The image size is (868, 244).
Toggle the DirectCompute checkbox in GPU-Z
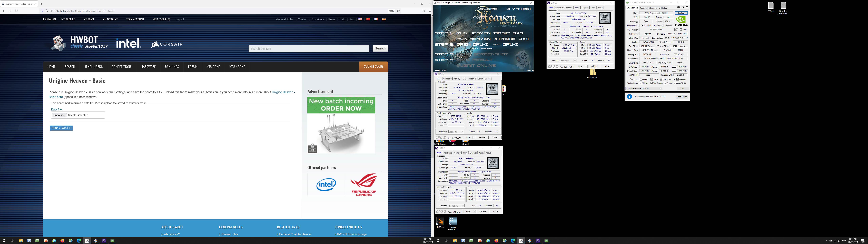pos(662,79)
